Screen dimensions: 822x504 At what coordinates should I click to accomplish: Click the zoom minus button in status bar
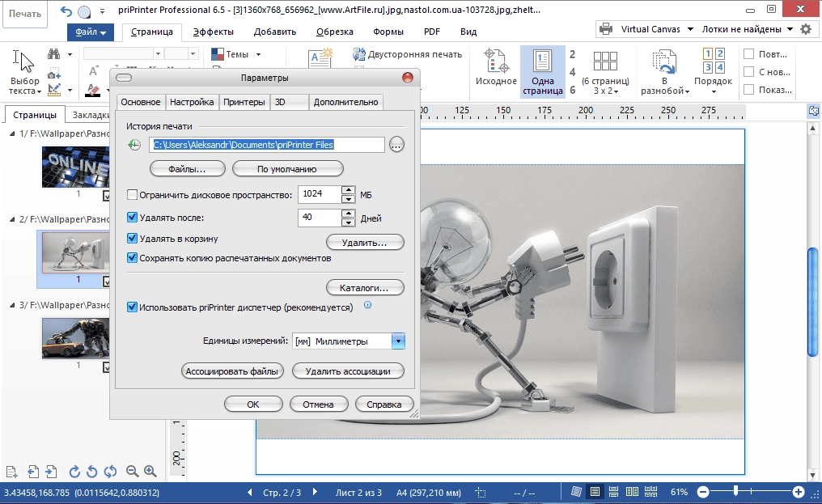tap(703, 492)
